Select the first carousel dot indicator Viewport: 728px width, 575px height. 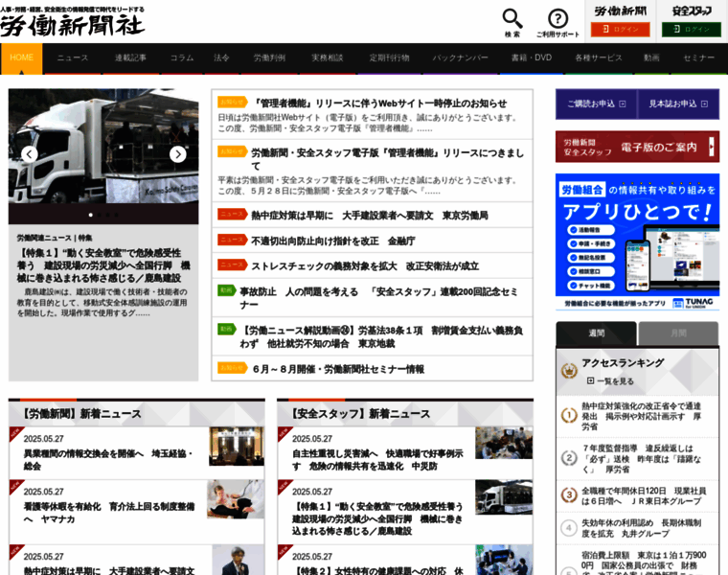pyautogui.click(x=91, y=215)
